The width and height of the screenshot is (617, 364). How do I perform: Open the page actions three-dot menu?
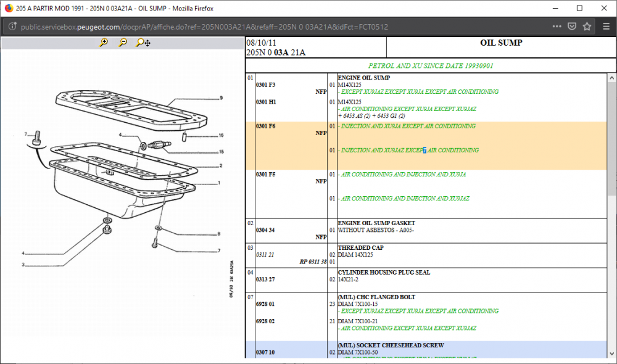click(x=557, y=27)
